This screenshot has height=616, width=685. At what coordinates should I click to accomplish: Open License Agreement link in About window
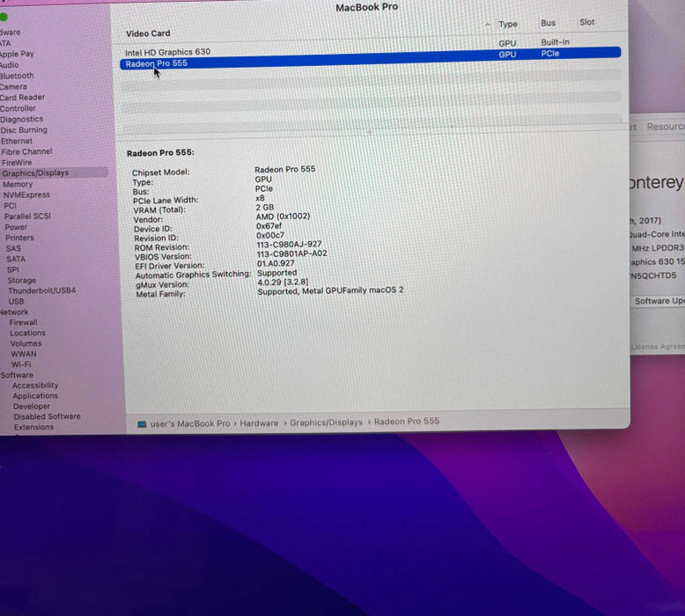[658, 347]
